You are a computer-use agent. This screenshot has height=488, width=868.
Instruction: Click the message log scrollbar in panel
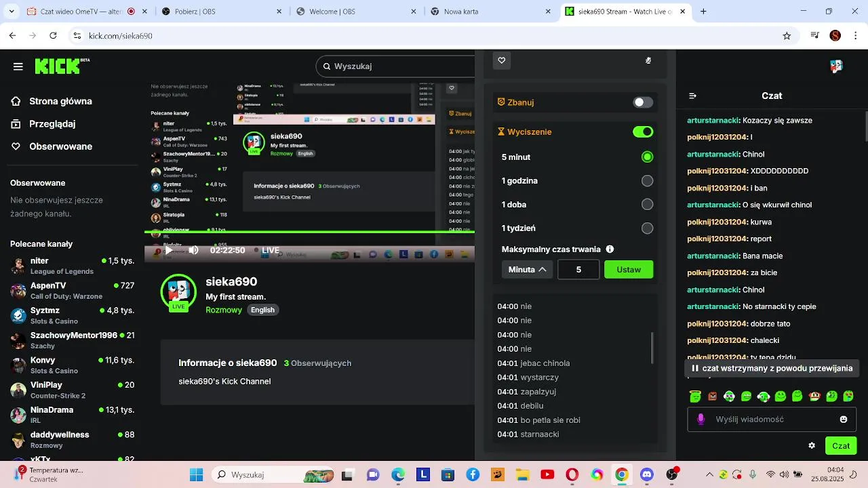coord(652,348)
